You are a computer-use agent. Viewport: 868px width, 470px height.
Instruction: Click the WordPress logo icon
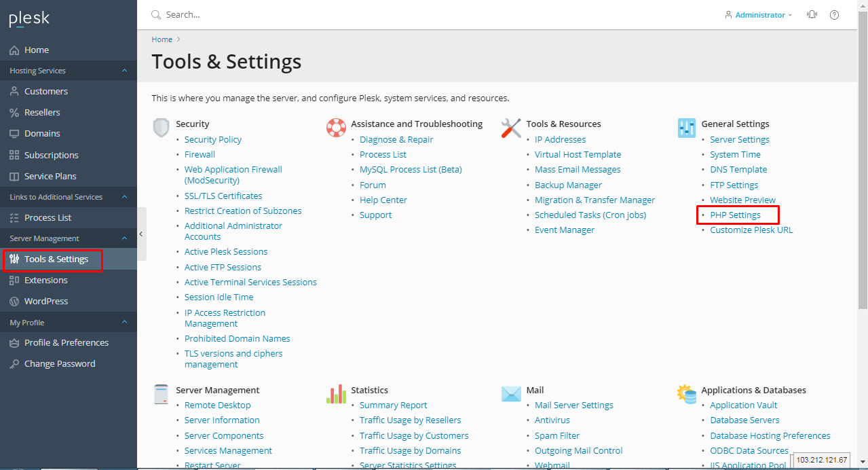pos(14,302)
